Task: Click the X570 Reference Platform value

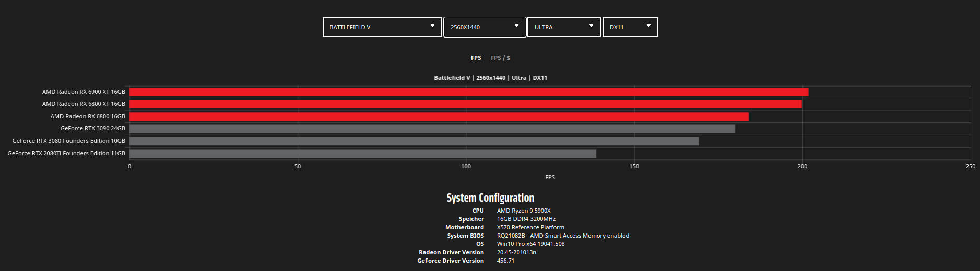Action: 530,227
